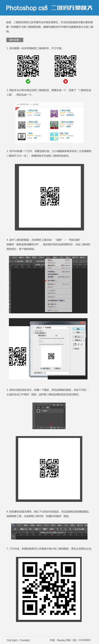The image size is (99, 644).
Task: Click the 颜色容差 value field showing 200
Action: coord(57,336)
